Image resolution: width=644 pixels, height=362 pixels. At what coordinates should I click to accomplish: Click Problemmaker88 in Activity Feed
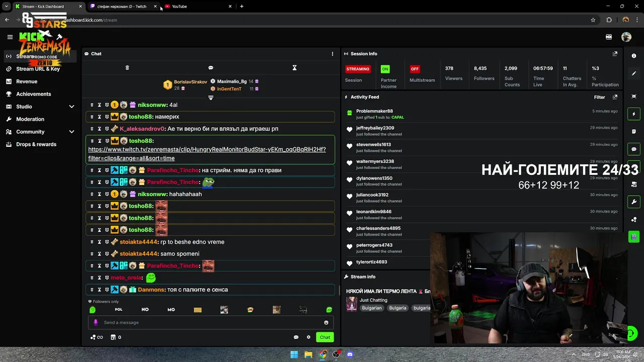374,111
